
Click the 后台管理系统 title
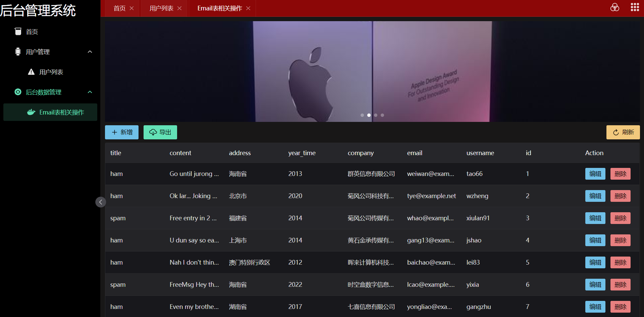coord(38,10)
